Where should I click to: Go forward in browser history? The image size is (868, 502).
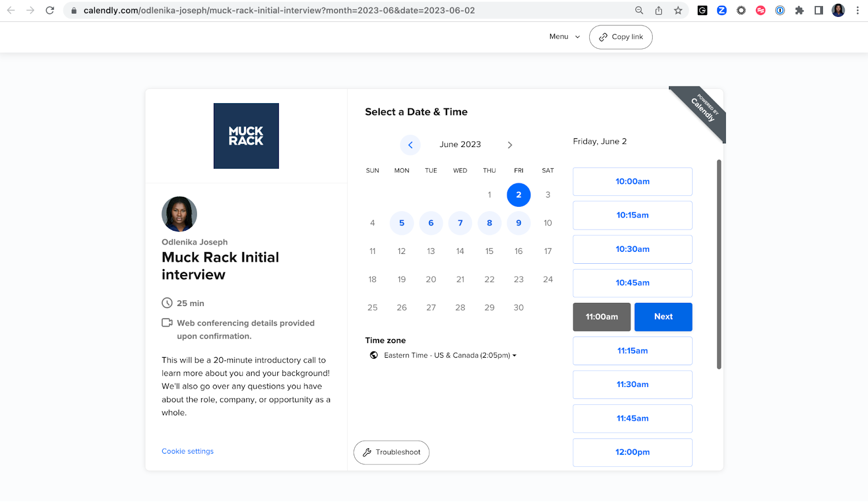pyautogui.click(x=30, y=10)
